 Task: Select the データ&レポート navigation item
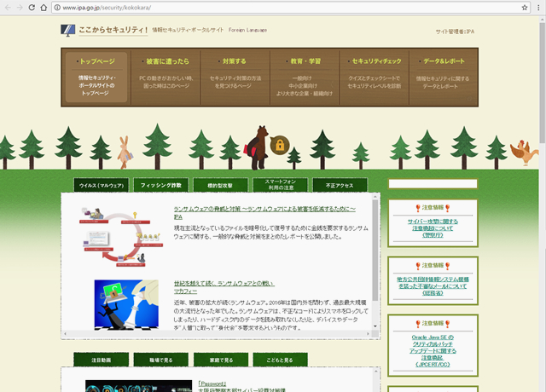pos(442,62)
